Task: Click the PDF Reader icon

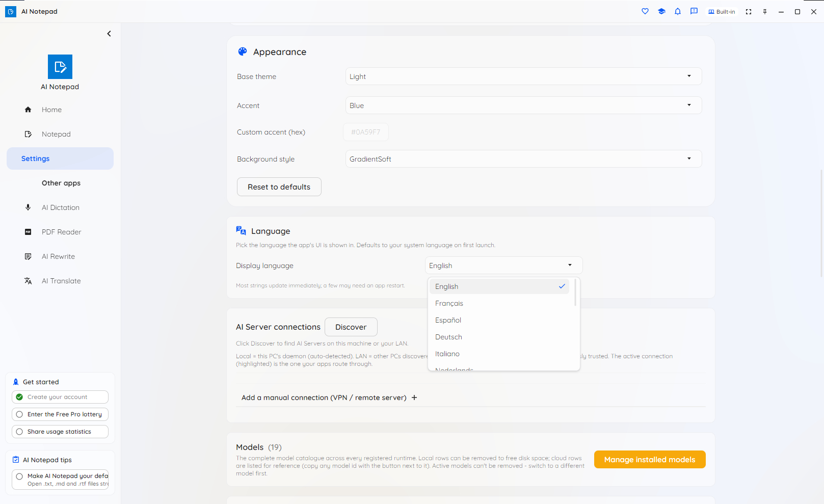Action: pyautogui.click(x=28, y=232)
